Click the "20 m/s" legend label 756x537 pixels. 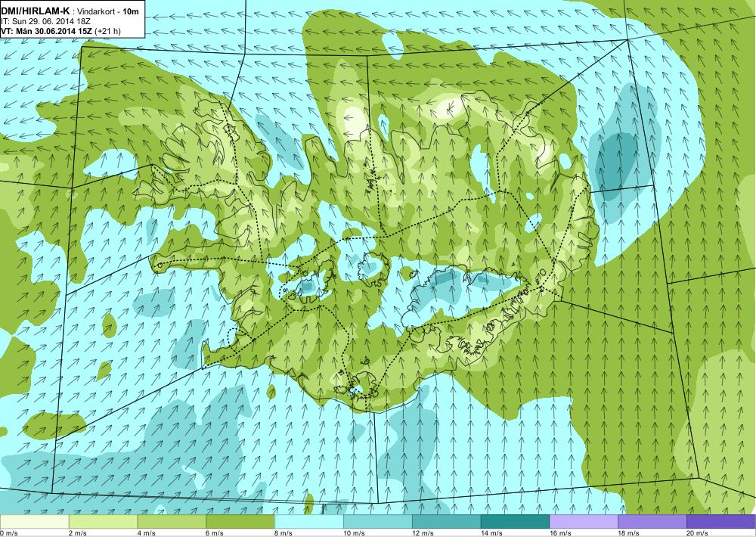(698, 533)
